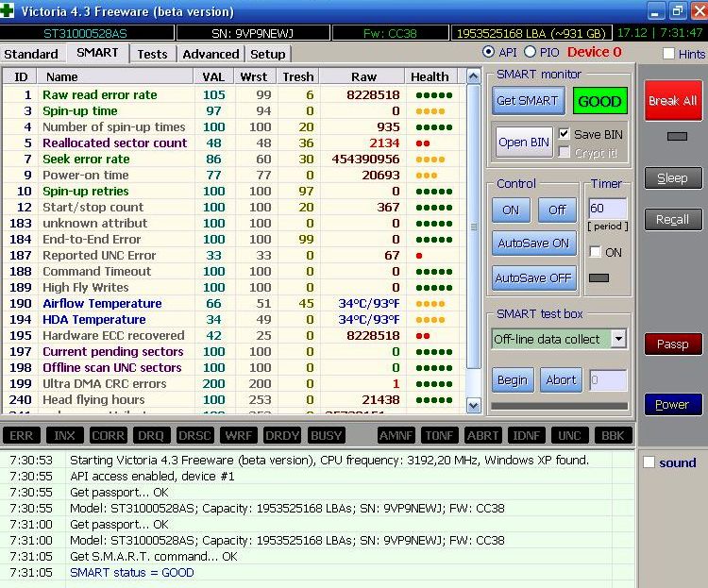The height and width of the screenshot is (588, 708).
Task: Select the API access mode radio
Action: click(488, 52)
